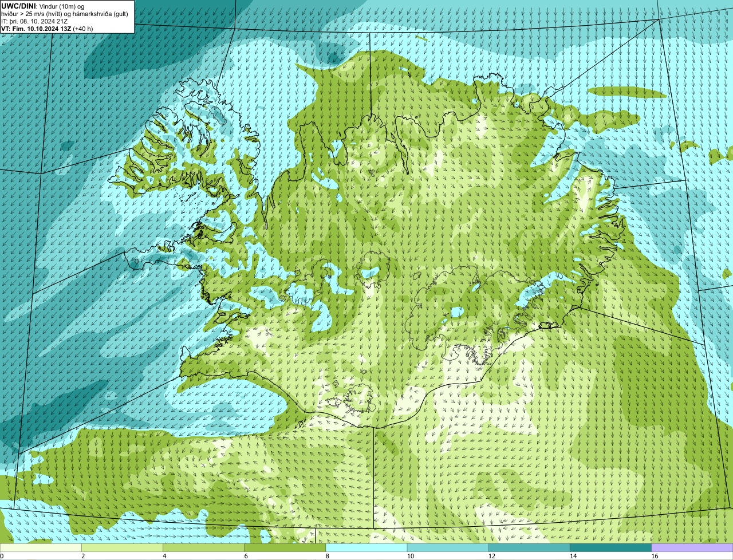
Task: Click the '6' legend scale label
Action: [246, 556]
